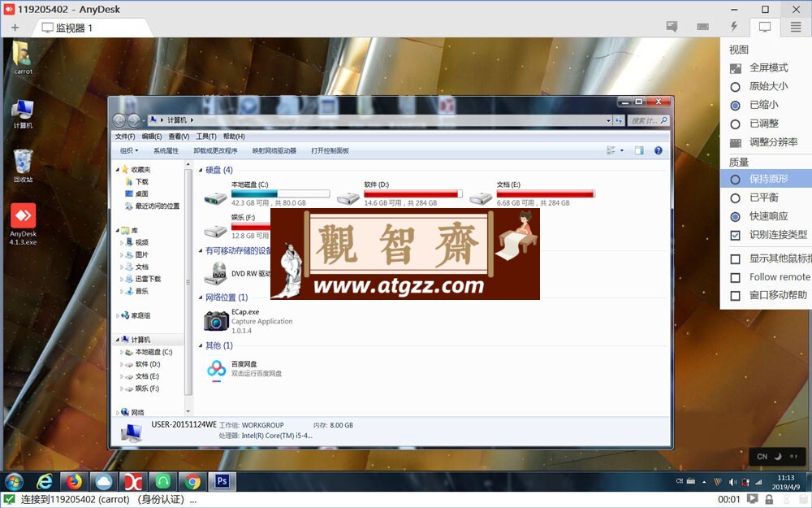
Task: Open the red X app on remote taskbar
Action: 133,481
